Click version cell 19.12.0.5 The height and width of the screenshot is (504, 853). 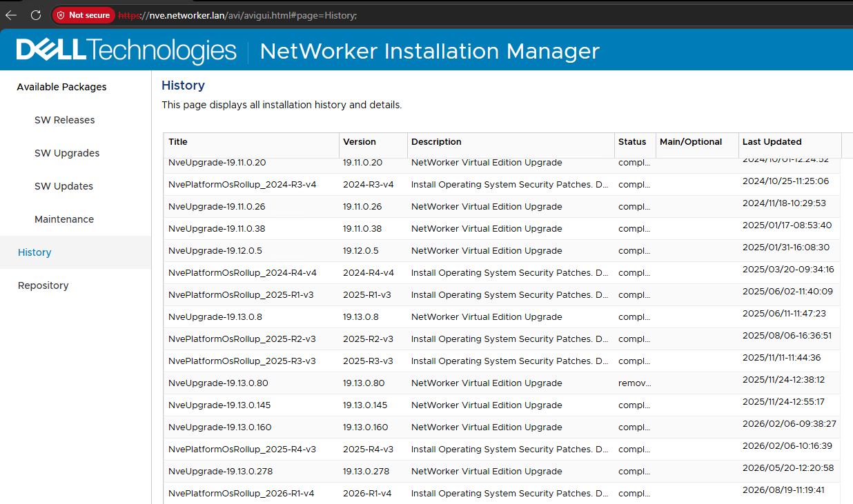[x=361, y=251]
